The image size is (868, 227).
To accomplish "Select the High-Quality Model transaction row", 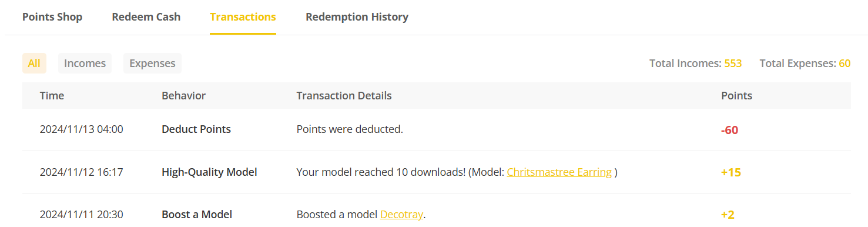I will [437, 172].
